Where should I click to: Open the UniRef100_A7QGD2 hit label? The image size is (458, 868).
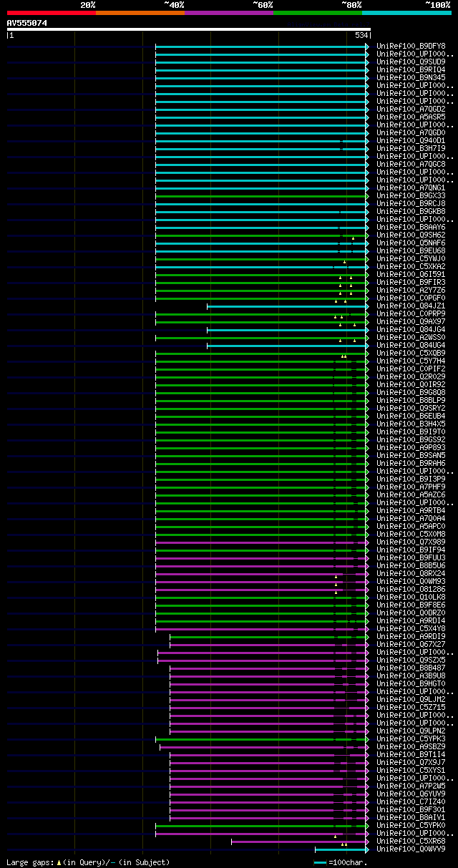click(x=411, y=109)
